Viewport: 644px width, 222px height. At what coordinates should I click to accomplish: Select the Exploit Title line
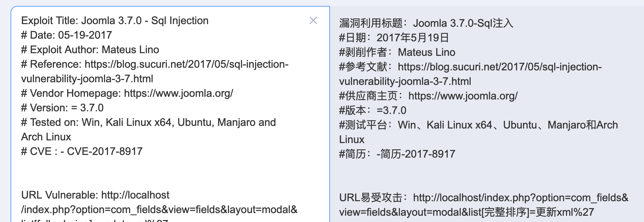(115, 20)
